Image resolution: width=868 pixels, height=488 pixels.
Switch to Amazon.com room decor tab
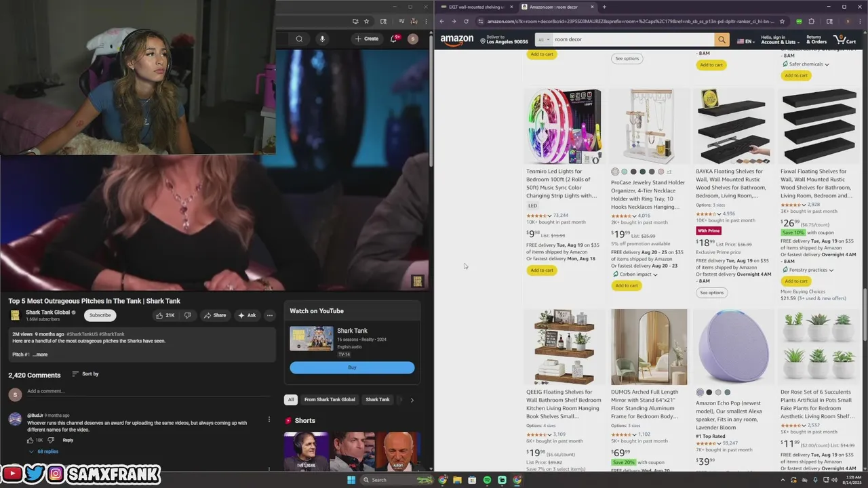coord(557,7)
